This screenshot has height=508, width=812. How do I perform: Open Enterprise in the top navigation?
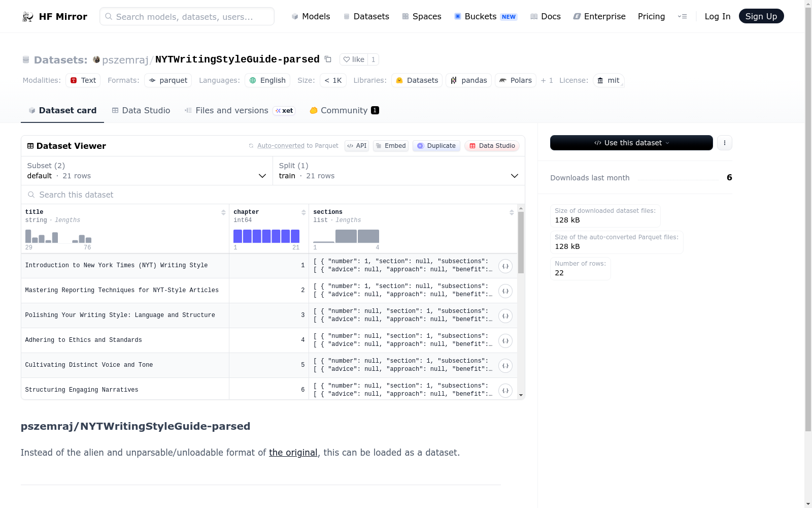(x=599, y=16)
